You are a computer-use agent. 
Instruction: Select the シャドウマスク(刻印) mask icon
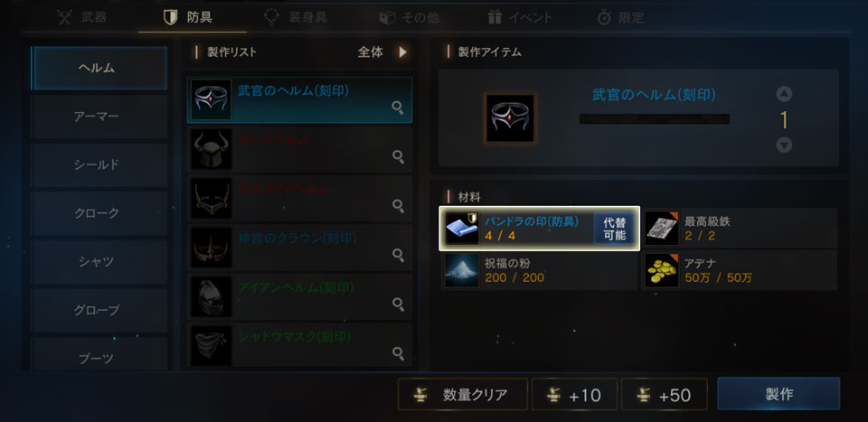[x=212, y=345]
